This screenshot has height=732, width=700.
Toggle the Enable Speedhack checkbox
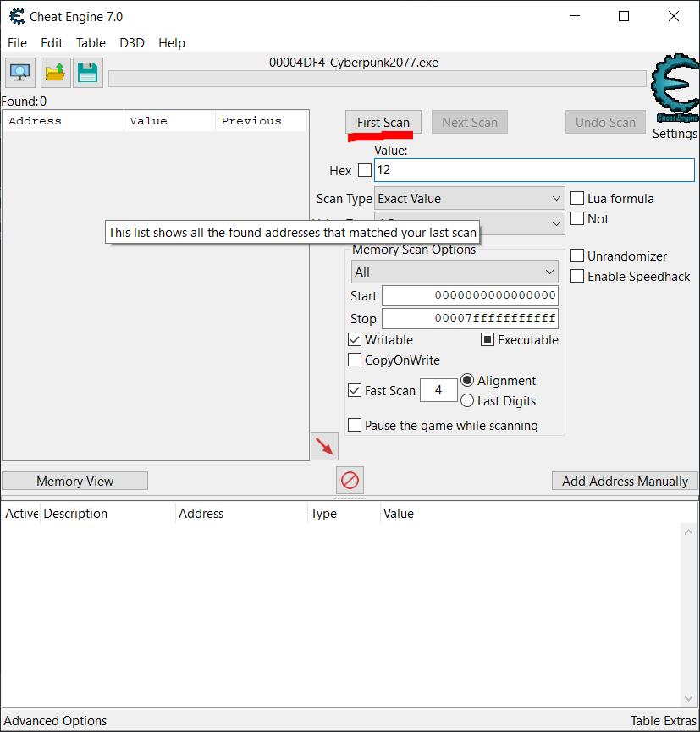(x=577, y=276)
